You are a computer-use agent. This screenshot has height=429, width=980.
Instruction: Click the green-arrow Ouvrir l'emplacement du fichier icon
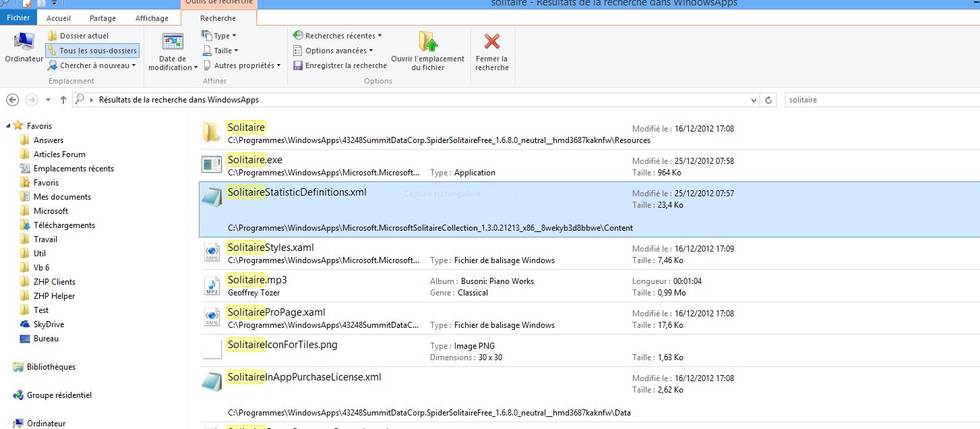click(x=428, y=42)
